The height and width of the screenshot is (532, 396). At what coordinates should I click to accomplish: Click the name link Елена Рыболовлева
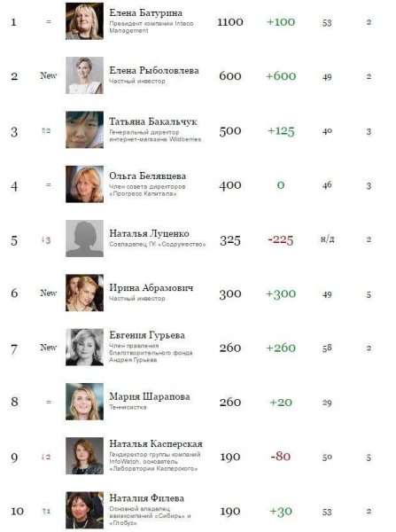pyautogui.click(x=154, y=71)
